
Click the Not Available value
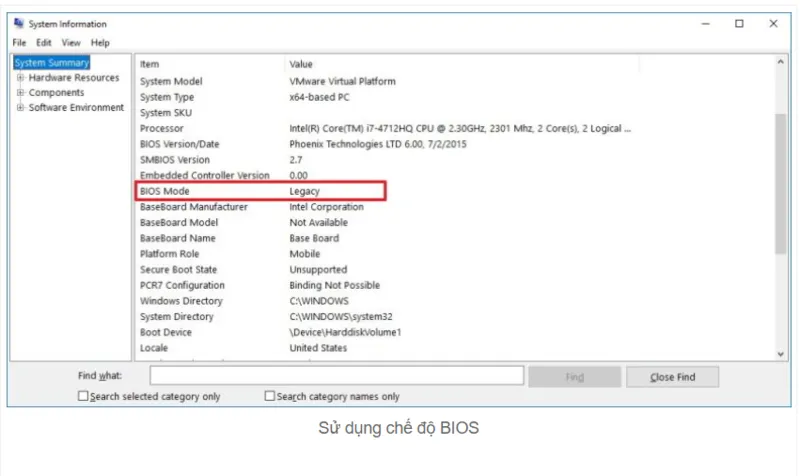318,222
